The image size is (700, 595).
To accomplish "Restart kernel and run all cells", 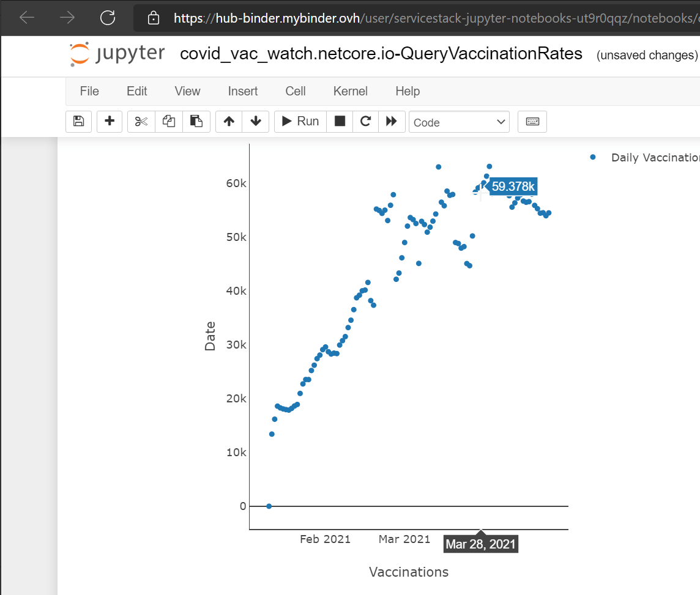I will (392, 121).
